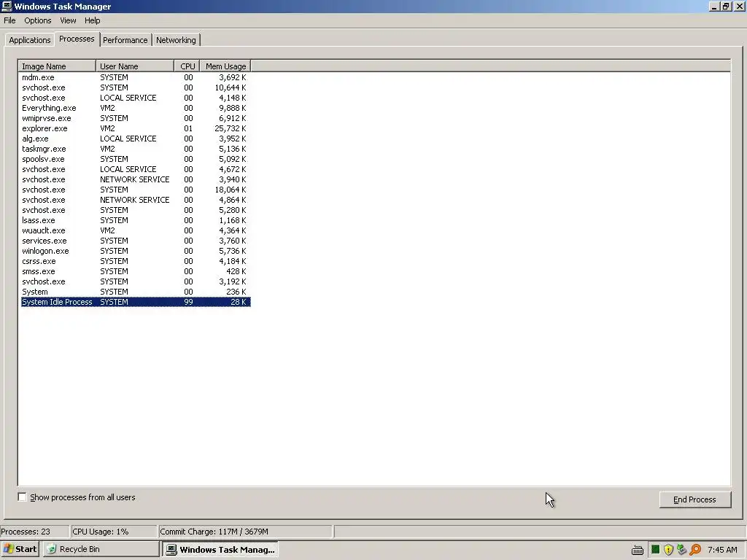Select the System process row

point(136,292)
